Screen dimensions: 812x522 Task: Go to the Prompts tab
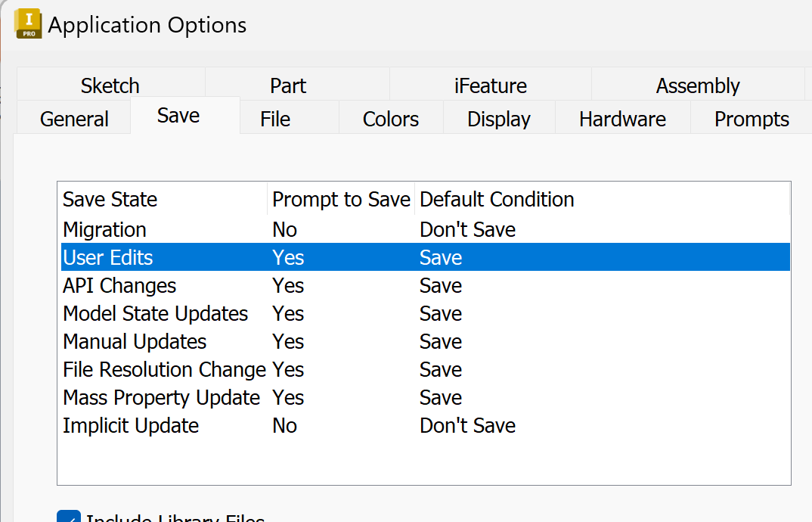(751, 118)
